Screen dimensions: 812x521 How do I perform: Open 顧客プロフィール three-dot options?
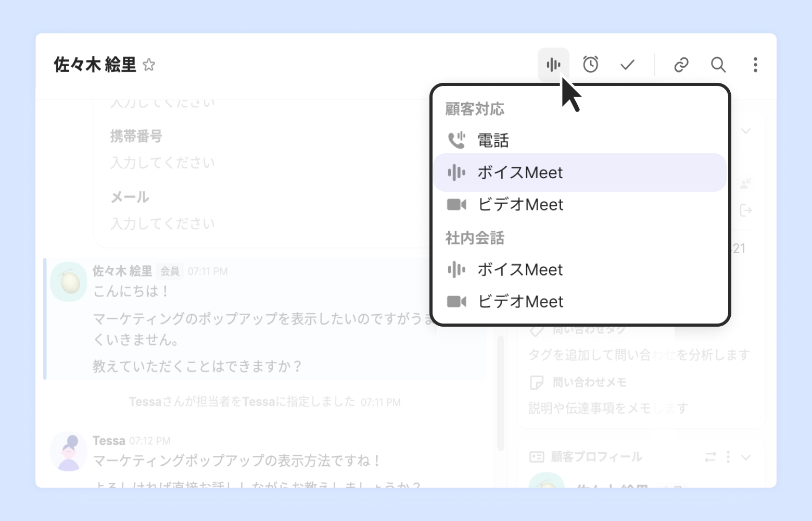coord(728,457)
